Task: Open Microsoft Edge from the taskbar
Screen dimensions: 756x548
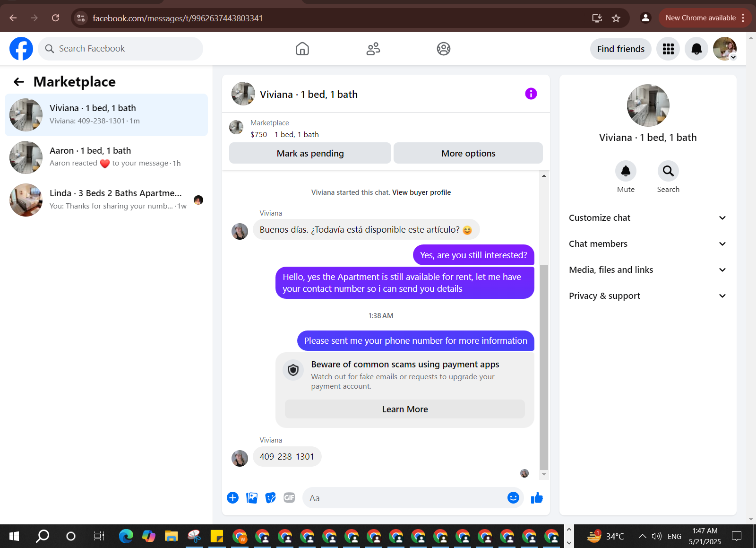Action: [126, 536]
